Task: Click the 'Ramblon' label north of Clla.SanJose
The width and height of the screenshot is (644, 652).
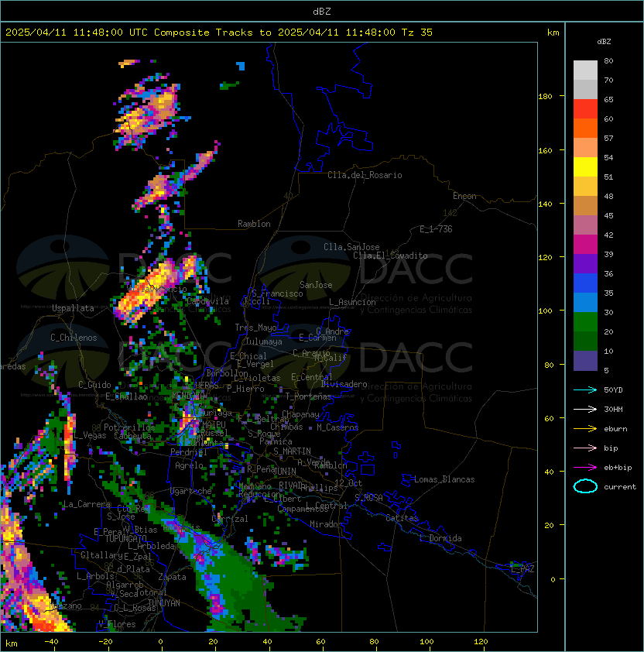Action: point(254,224)
